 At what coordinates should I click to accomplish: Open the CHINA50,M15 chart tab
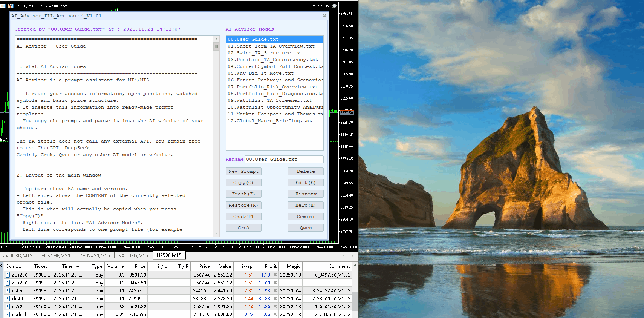(x=95, y=256)
